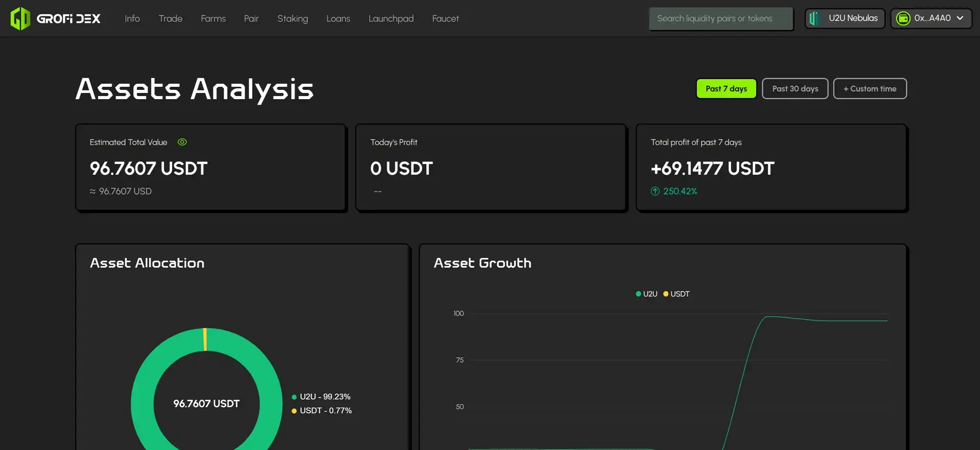
Task: Hide estimated total value with eye icon
Action: pyautogui.click(x=182, y=142)
